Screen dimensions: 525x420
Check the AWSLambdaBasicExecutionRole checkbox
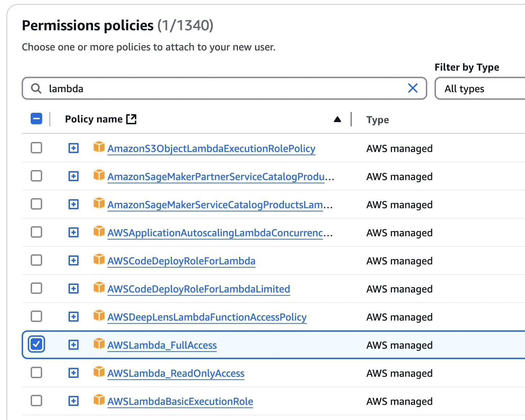(x=36, y=401)
